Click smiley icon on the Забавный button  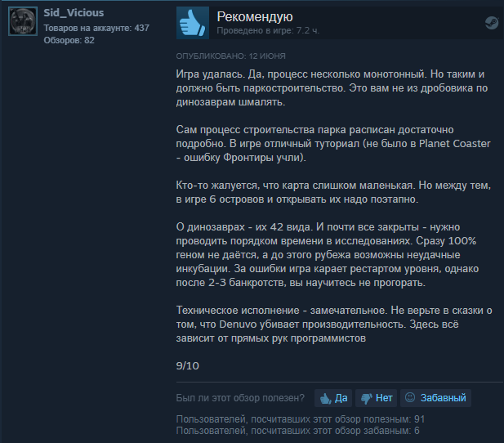pyautogui.click(x=410, y=398)
